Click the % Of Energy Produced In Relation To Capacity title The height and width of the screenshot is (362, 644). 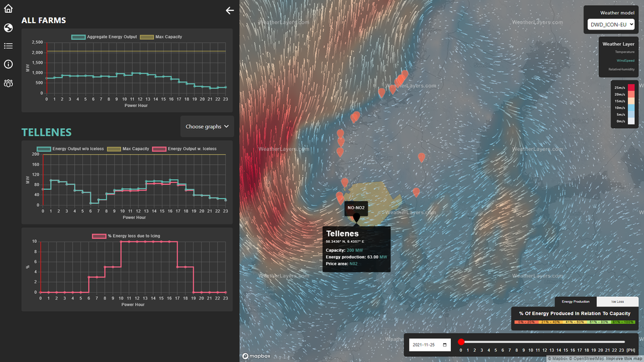click(574, 314)
